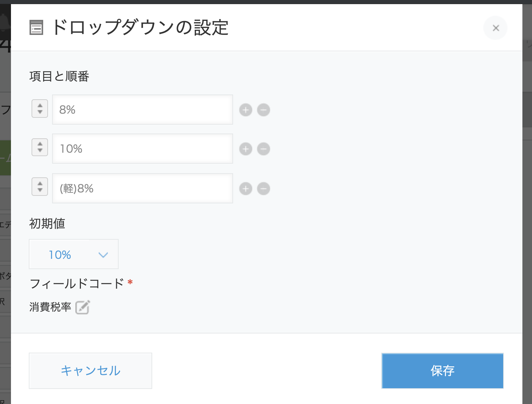The width and height of the screenshot is (532, 404).
Task: Click the キャンセル button
Action: point(90,371)
